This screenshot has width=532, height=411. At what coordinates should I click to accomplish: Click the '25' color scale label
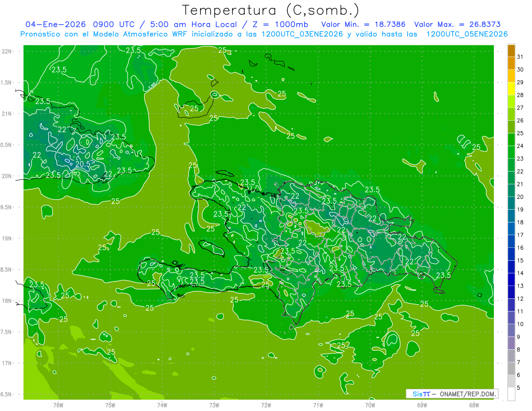520,133
